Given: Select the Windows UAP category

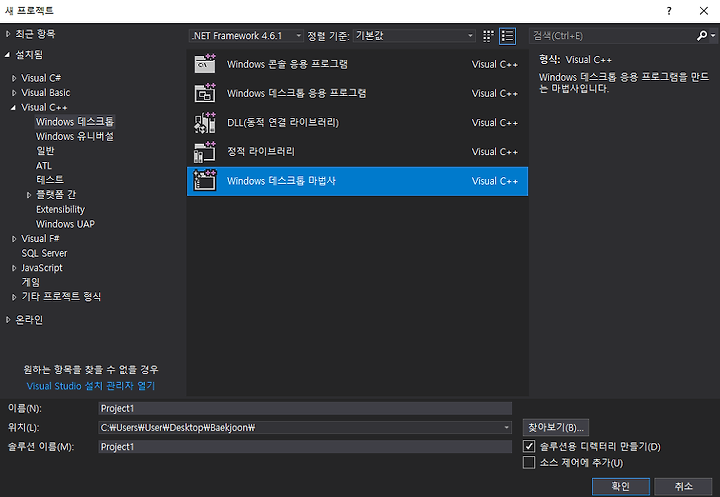Looking at the screenshot, I should (x=65, y=224).
